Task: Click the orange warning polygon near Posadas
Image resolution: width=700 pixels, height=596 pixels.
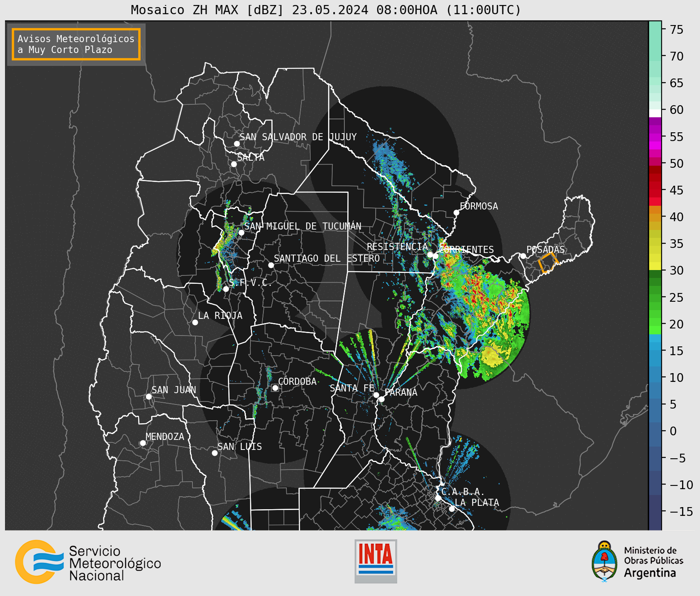Action: (x=548, y=263)
